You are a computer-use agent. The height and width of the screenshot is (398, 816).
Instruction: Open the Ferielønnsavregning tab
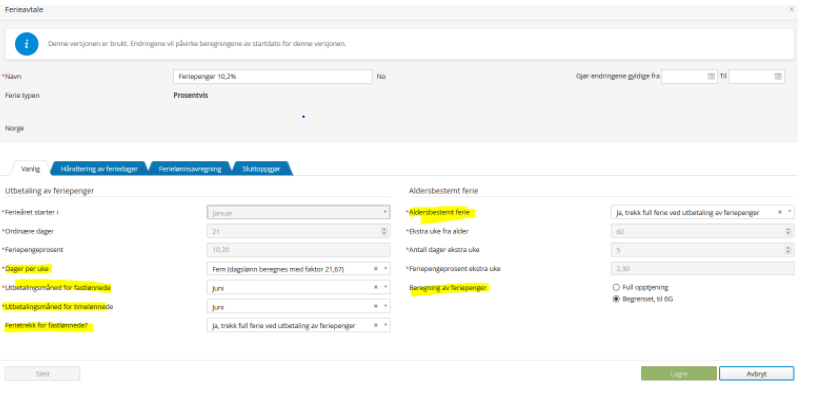[x=190, y=169]
